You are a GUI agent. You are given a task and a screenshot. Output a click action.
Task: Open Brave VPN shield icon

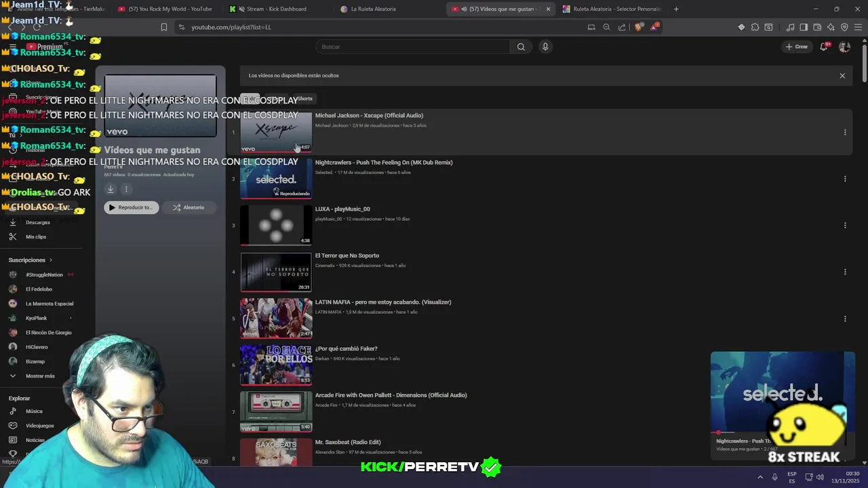(x=844, y=27)
